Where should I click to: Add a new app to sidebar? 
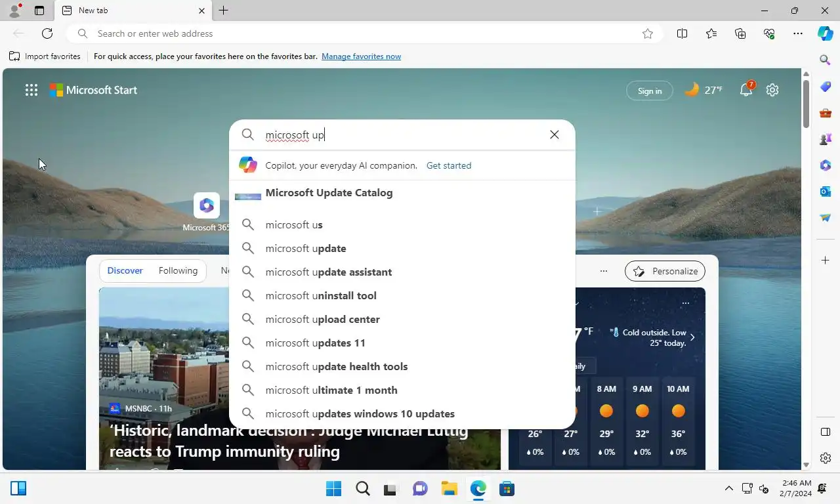[826, 261]
